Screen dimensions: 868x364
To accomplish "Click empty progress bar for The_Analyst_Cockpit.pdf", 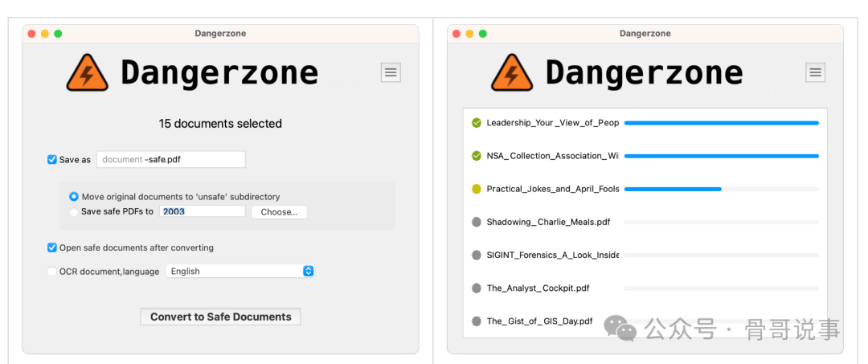I will tap(721, 288).
